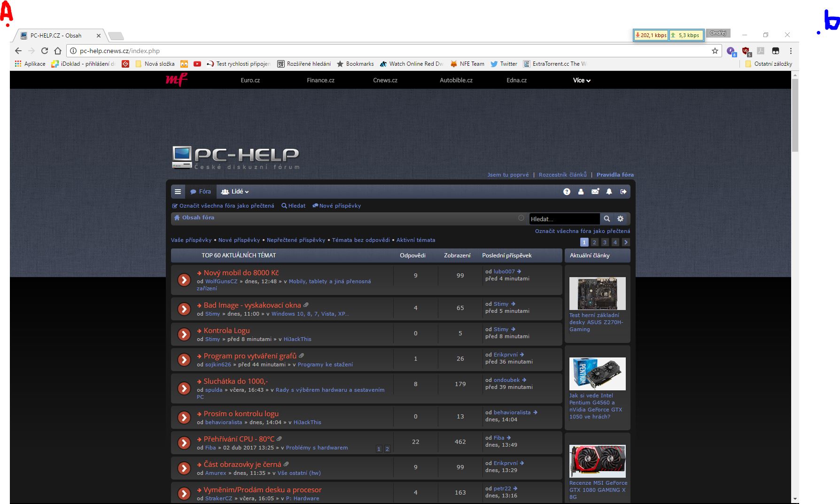Reload the current page

point(45,51)
